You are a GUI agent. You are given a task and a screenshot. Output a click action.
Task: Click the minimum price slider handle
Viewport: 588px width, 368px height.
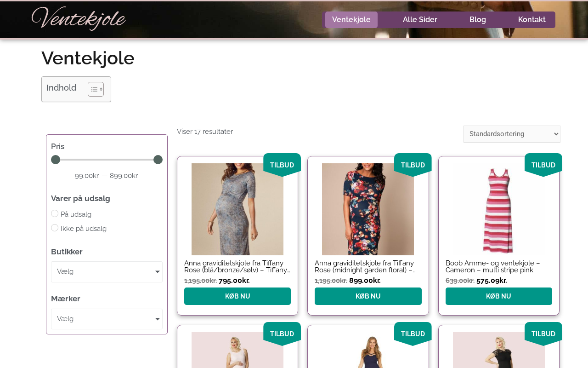click(x=56, y=160)
